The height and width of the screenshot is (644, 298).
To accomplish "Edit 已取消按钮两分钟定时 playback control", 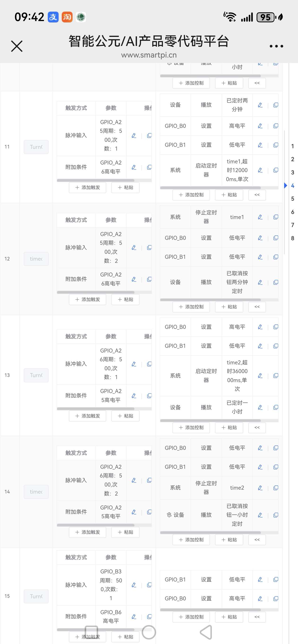I will [x=260, y=282].
